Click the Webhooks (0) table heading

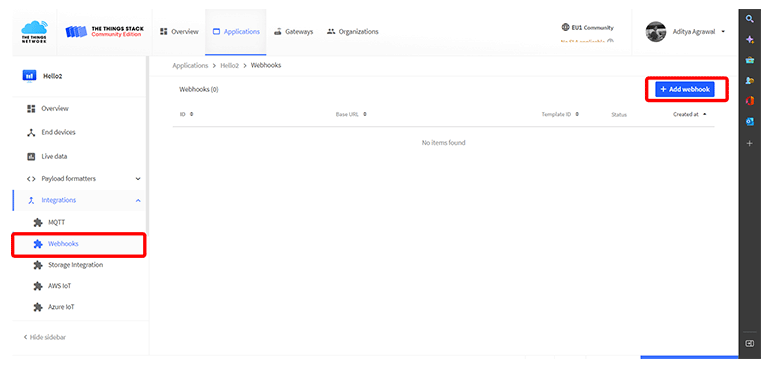pyautogui.click(x=198, y=90)
